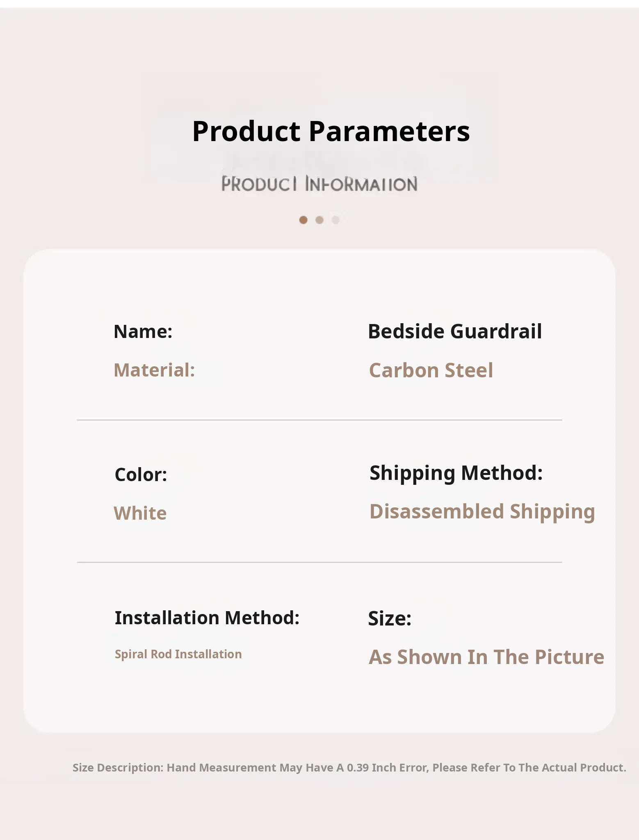639x840 pixels.
Task: Select the "Name:" label
Action: click(x=143, y=331)
